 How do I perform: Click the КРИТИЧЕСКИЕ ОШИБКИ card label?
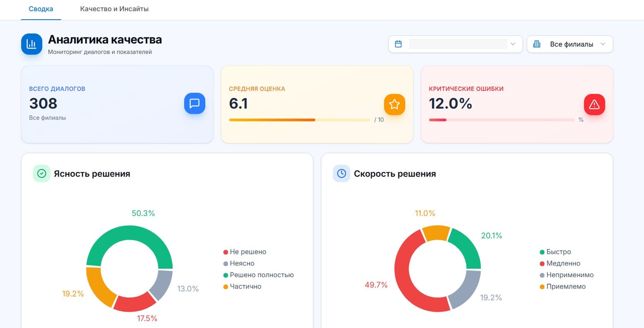click(466, 89)
